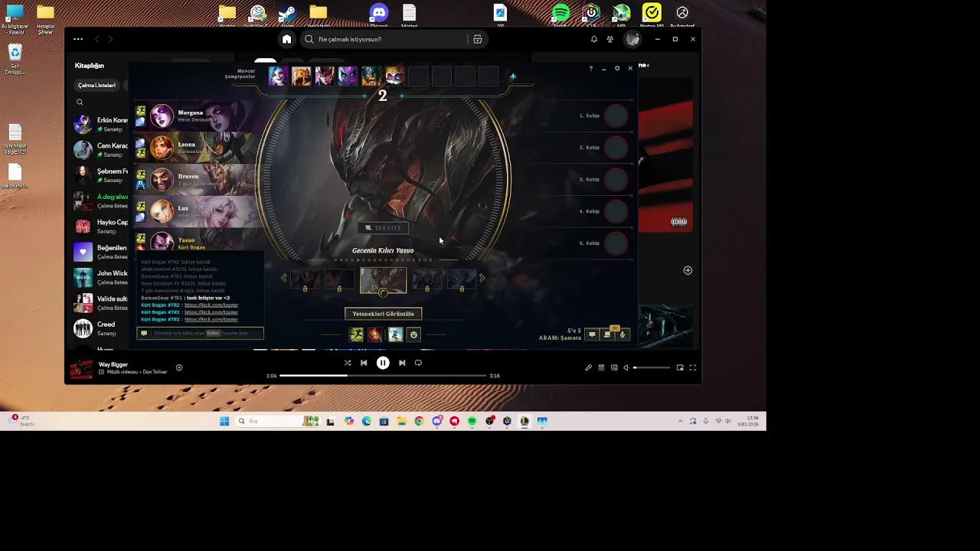The width and height of the screenshot is (980, 551).
Task: Open Spotify queue icon
Action: coord(601,367)
